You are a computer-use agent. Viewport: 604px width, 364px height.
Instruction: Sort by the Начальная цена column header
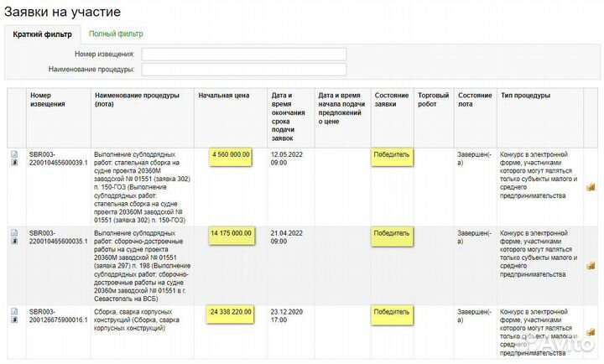pyautogui.click(x=223, y=96)
